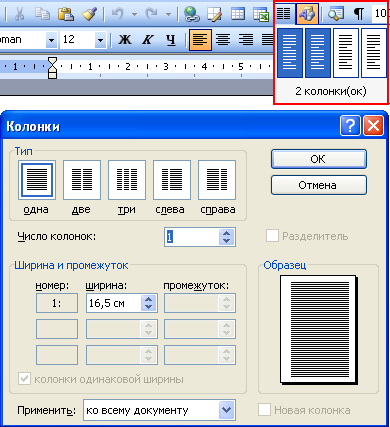Click the Cut scissors icon
Screen dimensions: 390x427
(20, 14)
